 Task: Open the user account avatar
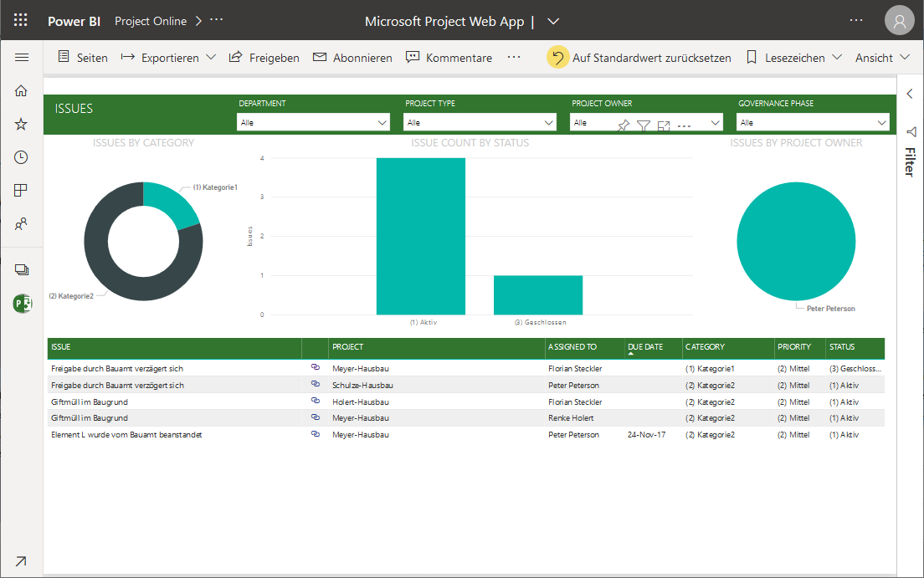coord(899,21)
